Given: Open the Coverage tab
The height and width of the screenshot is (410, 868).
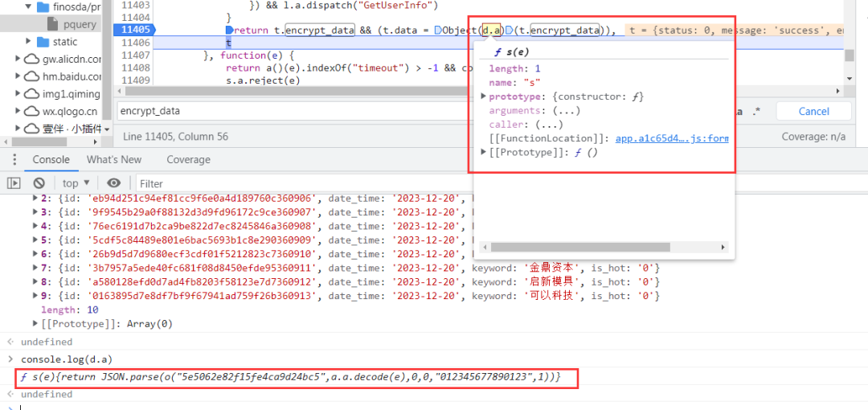Looking at the screenshot, I should pos(189,159).
